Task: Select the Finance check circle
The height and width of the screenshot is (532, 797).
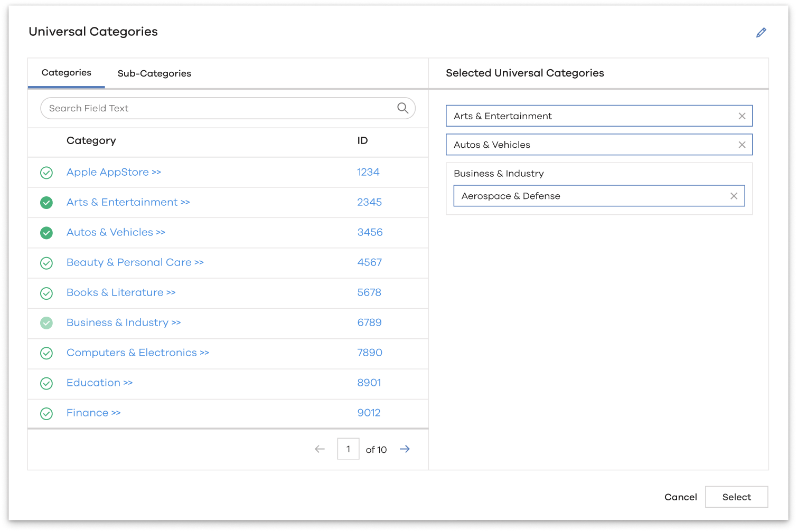Action: pos(46,413)
